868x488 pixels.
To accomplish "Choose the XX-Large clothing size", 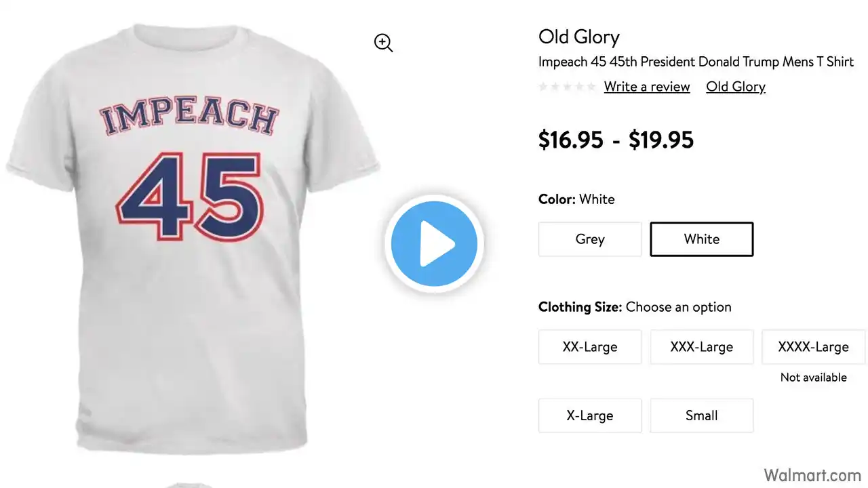I will [x=590, y=347].
